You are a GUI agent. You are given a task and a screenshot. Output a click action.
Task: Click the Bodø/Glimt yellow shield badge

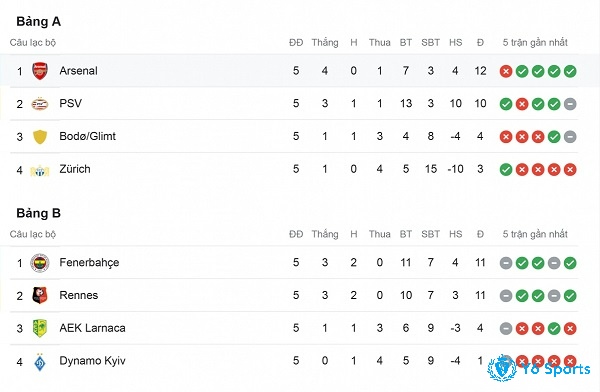coord(40,137)
